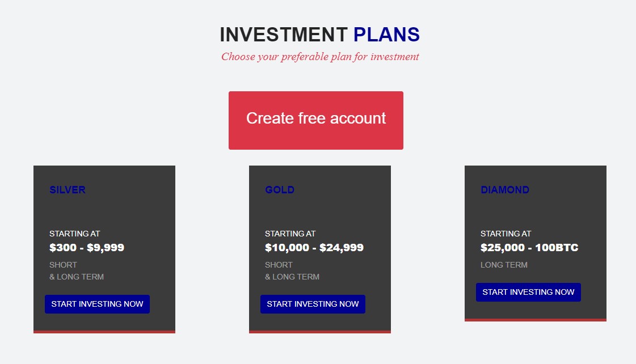Image resolution: width=636 pixels, height=364 pixels.
Task: Click the blue word PLANS in heading
Action: [x=386, y=35]
